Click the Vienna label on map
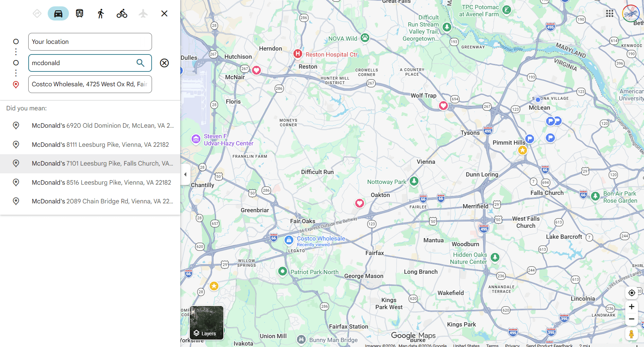Viewport: 644px width, 347px height. pos(426,162)
